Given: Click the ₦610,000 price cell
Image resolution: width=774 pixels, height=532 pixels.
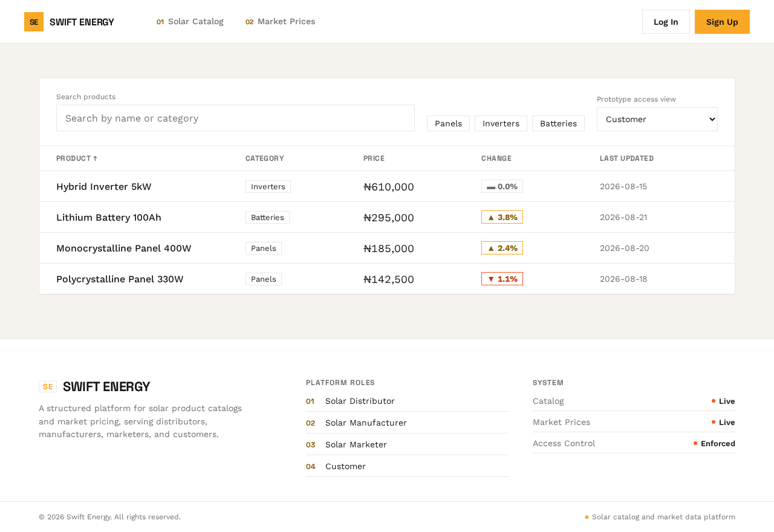Looking at the screenshot, I should tap(389, 187).
